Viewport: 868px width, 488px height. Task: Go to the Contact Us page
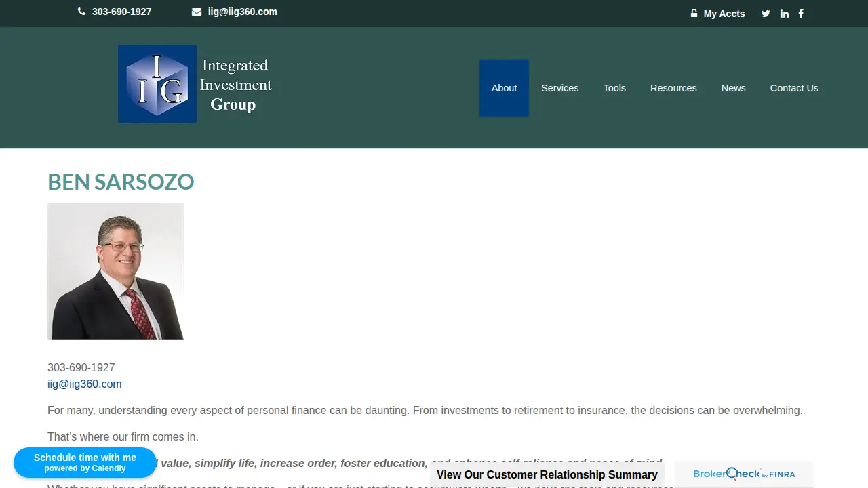pos(794,88)
